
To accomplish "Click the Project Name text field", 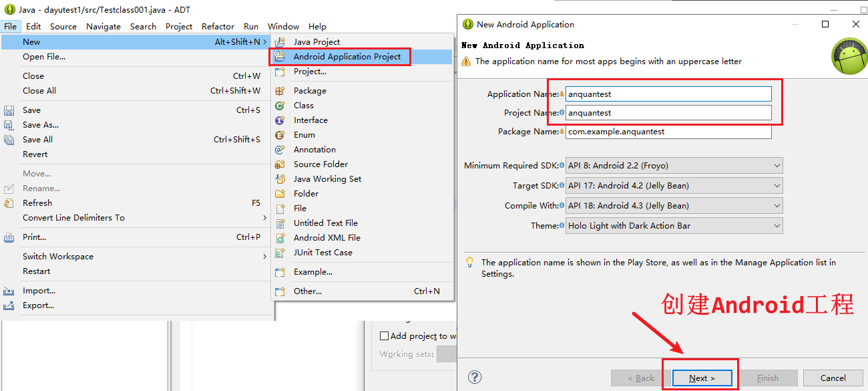I will click(x=668, y=113).
